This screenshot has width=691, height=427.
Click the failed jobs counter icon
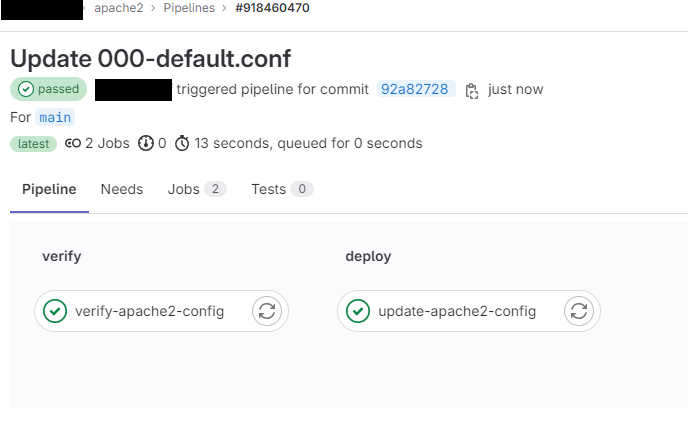coord(145,143)
